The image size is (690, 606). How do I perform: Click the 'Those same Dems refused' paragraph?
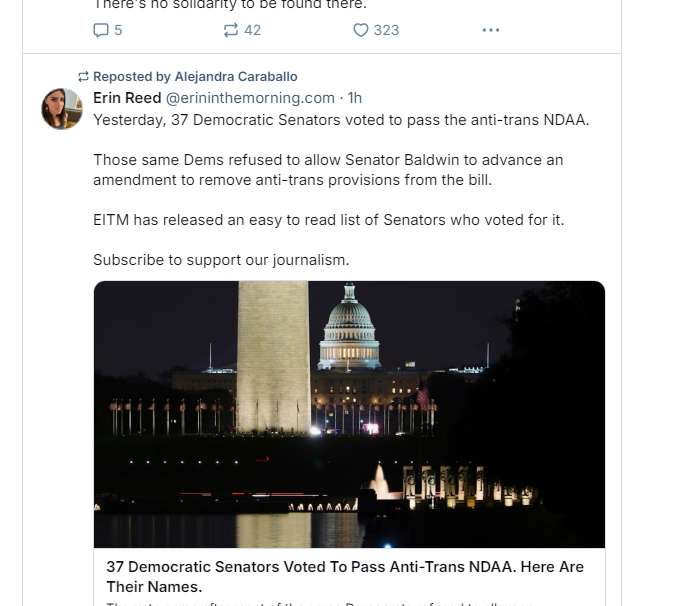tap(328, 170)
